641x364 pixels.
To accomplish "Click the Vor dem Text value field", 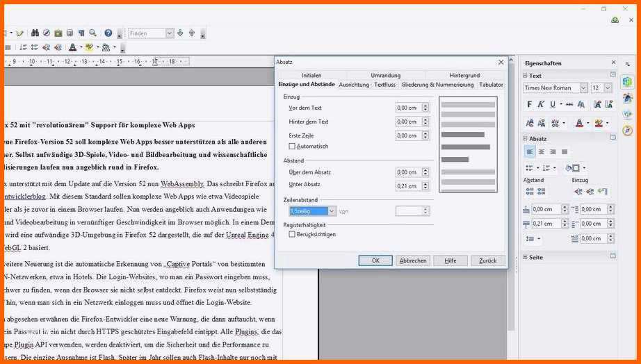I will [409, 108].
